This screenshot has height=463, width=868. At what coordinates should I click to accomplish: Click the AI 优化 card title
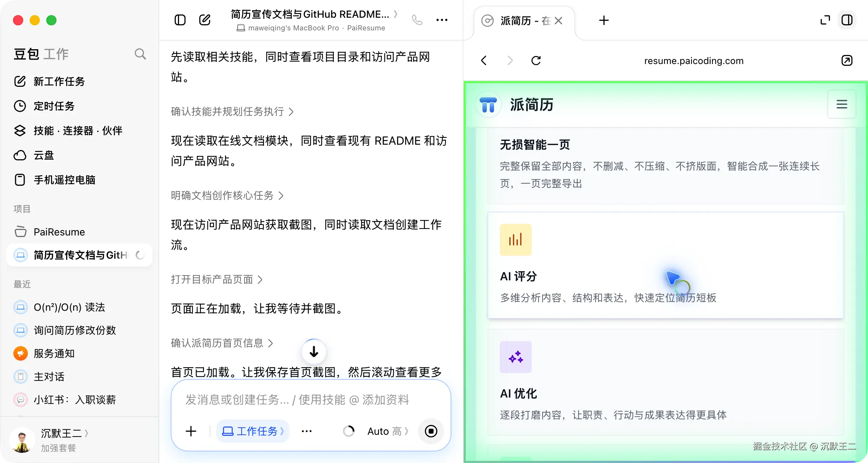point(518,394)
